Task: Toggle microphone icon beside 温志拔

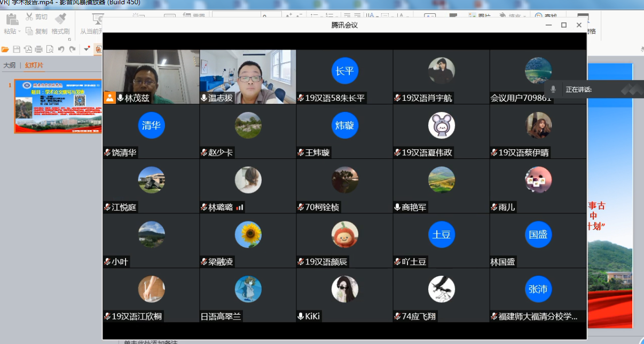Action: pos(203,98)
